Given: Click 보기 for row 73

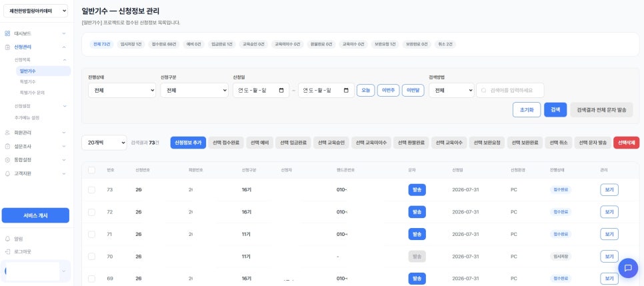Looking at the screenshot, I should [609, 190].
